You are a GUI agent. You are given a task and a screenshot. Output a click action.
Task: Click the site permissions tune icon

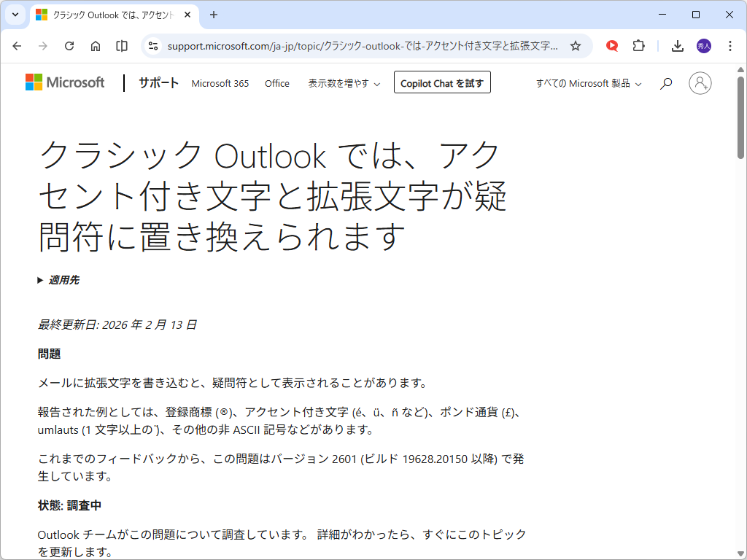(x=152, y=44)
